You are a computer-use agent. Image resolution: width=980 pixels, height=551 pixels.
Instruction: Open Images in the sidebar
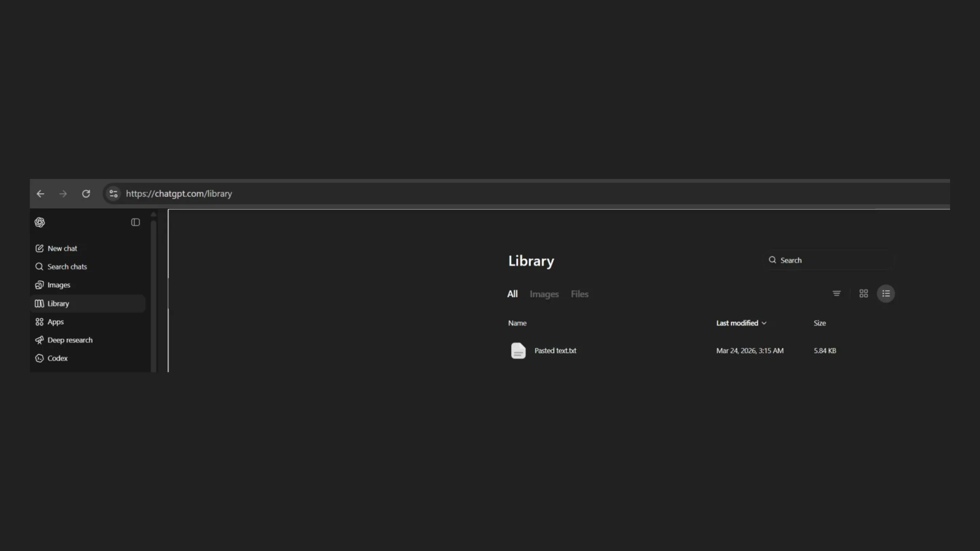59,285
